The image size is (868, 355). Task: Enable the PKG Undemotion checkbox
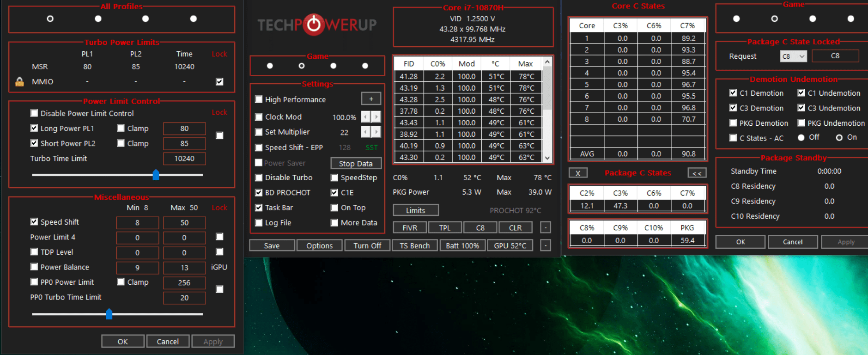click(x=801, y=123)
